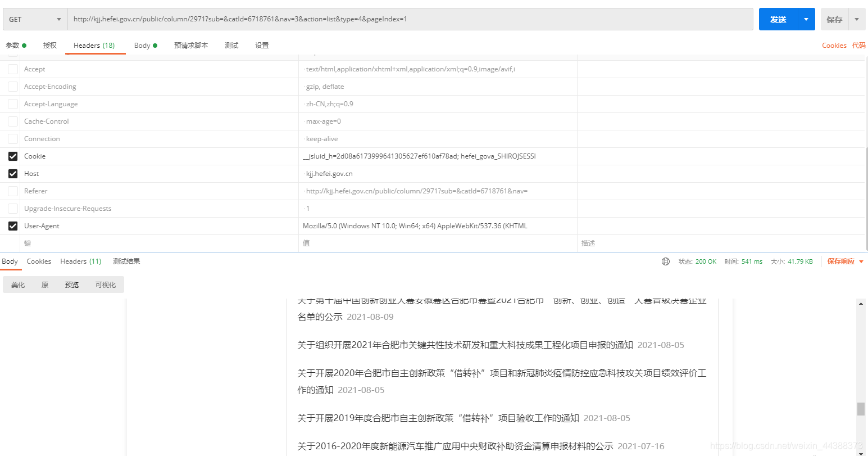868x456 pixels.
Task: Open the response Cookies tab
Action: pyautogui.click(x=39, y=261)
